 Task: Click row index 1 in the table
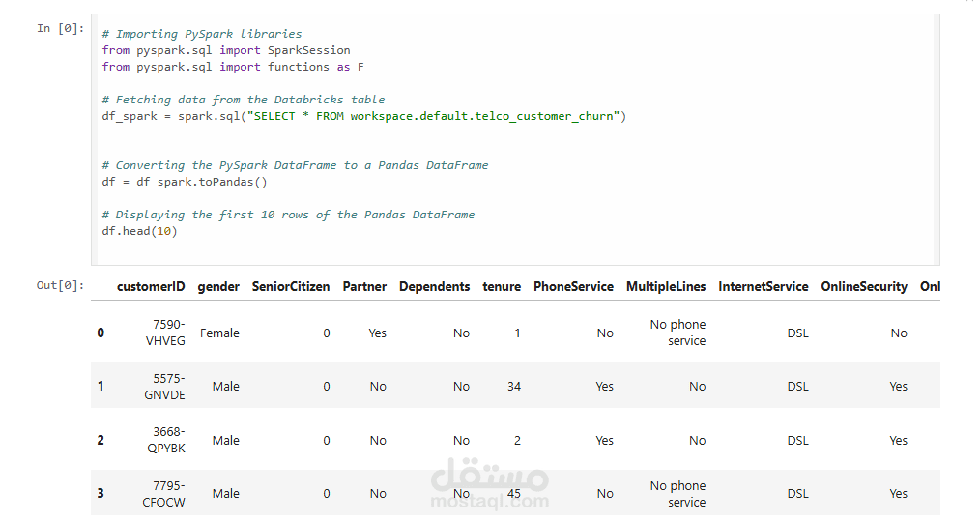(101, 386)
